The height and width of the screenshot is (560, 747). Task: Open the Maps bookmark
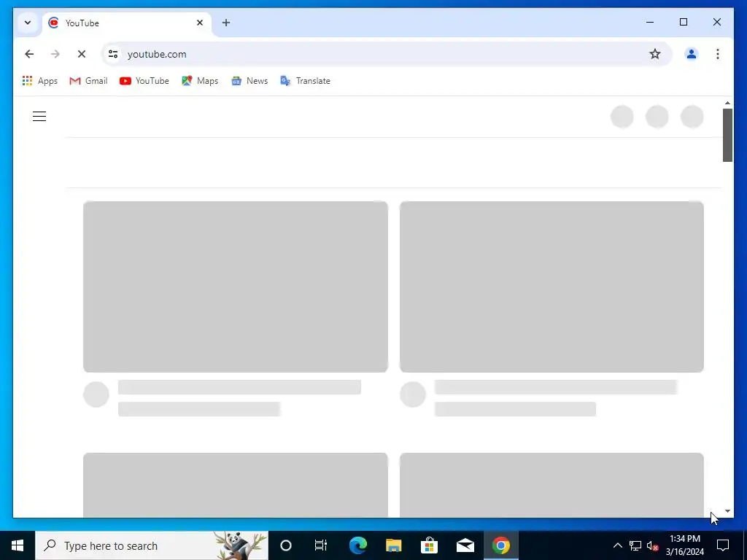(200, 81)
